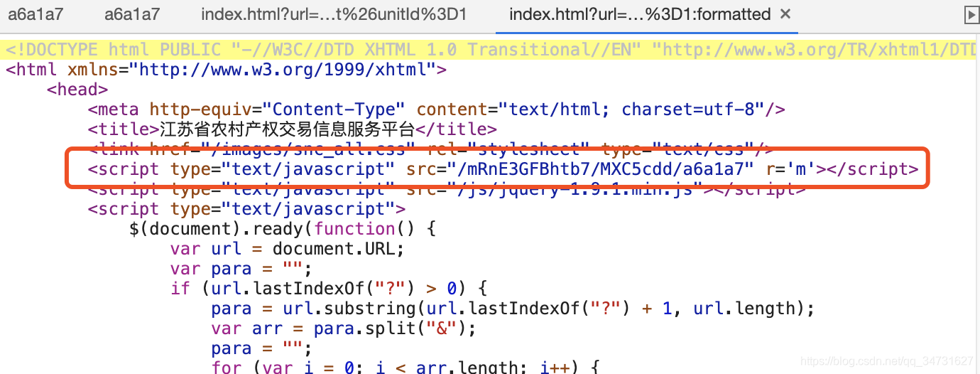The width and height of the screenshot is (980, 374).
Task: Switch to index.html tab ending unitId%3D1
Action: [x=334, y=14]
